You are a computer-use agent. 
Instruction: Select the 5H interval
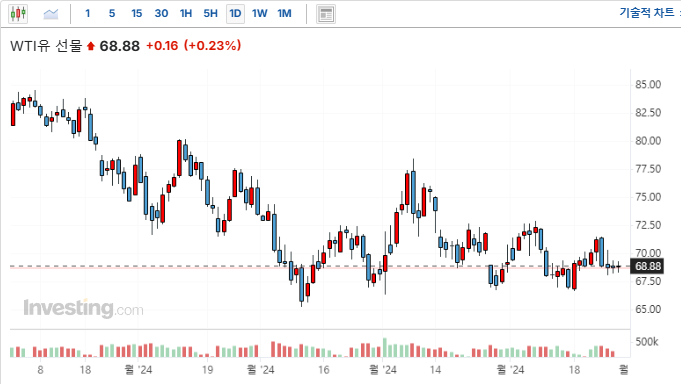pos(211,13)
